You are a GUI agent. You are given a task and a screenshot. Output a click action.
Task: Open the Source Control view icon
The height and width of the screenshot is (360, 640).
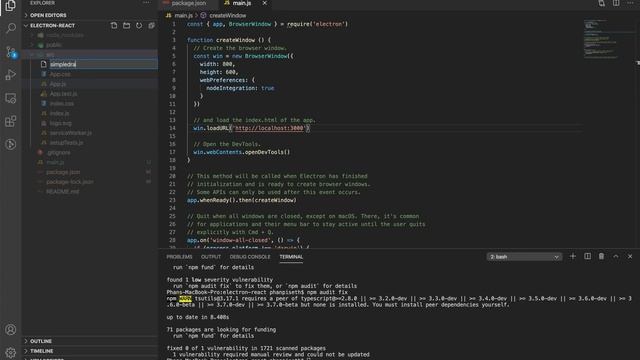tap(11, 52)
